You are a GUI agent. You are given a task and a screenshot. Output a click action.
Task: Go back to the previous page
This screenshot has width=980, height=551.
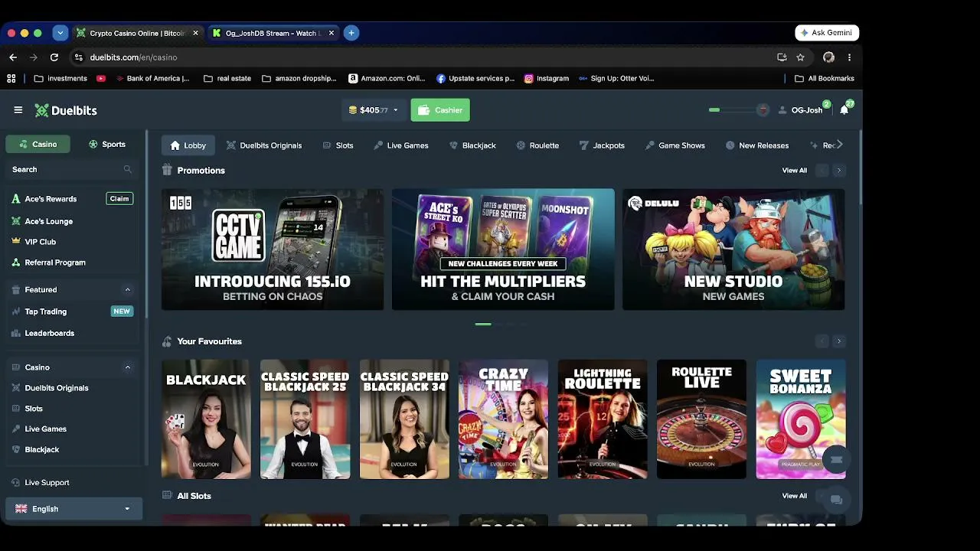13,57
